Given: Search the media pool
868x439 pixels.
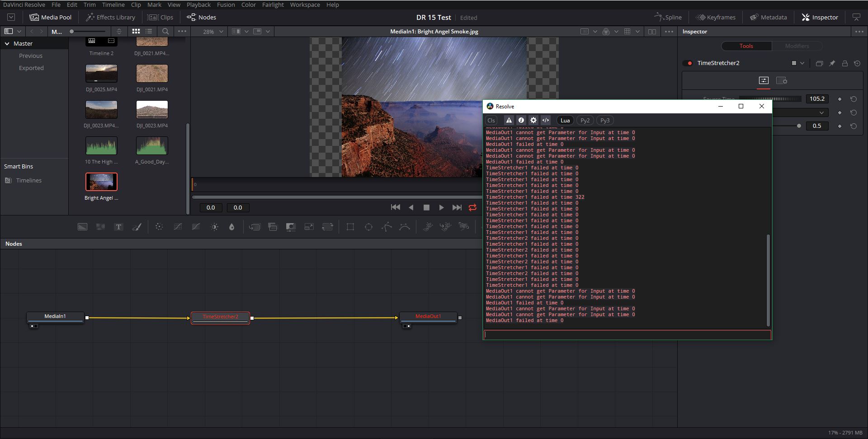Looking at the screenshot, I should [x=165, y=31].
